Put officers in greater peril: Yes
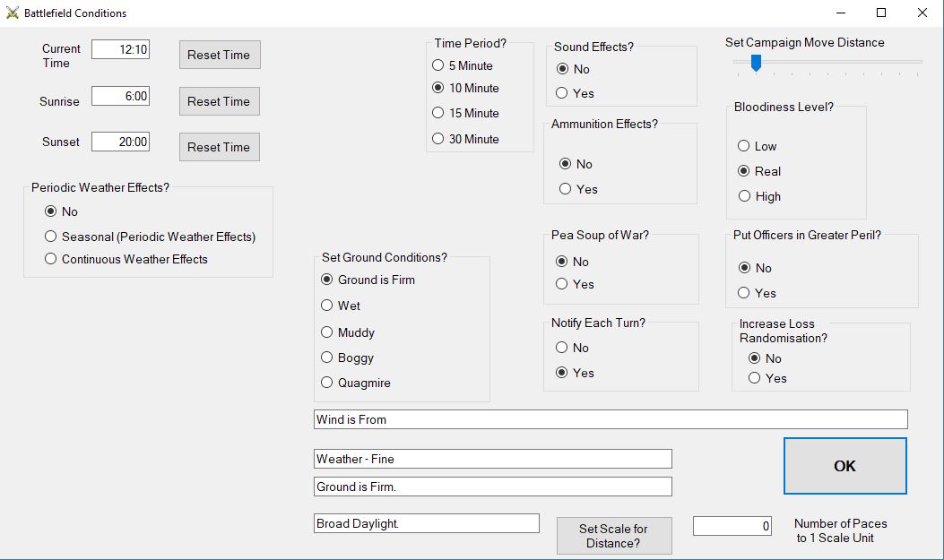 tap(743, 293)
